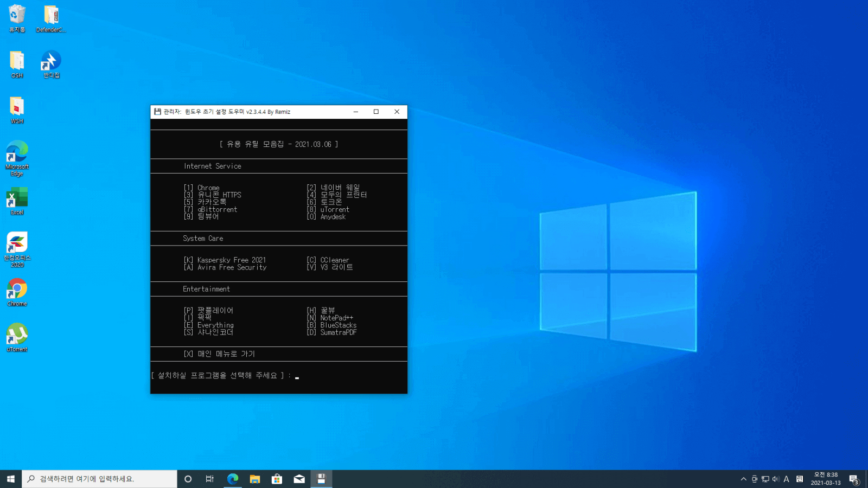Screen dimensions: 868x488
Task: Select the Excel desktop shortcut
Action: point(17,201)
